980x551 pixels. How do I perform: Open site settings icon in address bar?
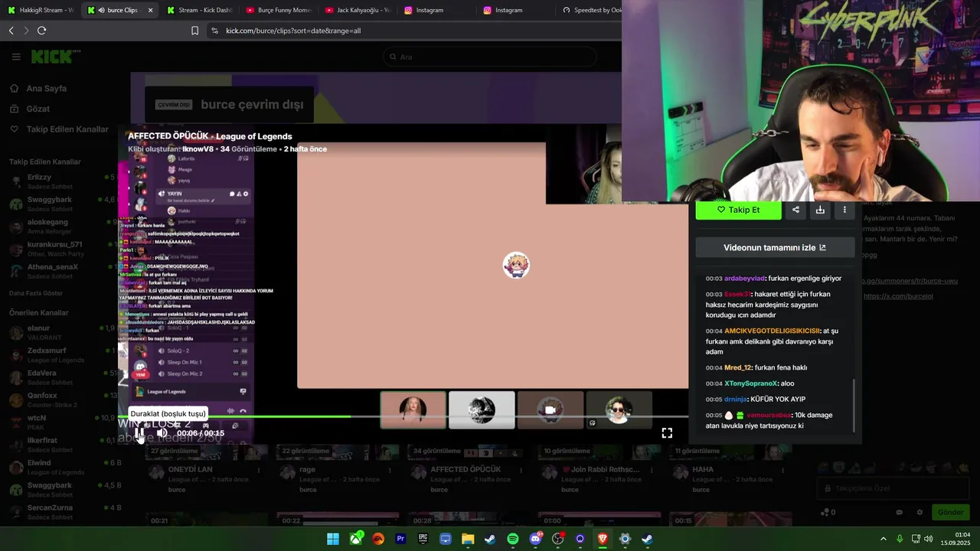pyautogui.click(x=214, y=31)
